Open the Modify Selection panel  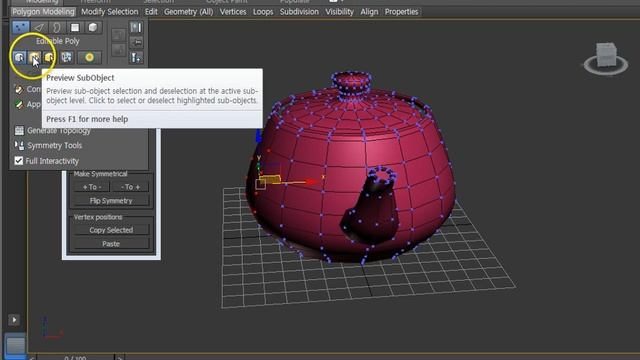coord(109,12)
